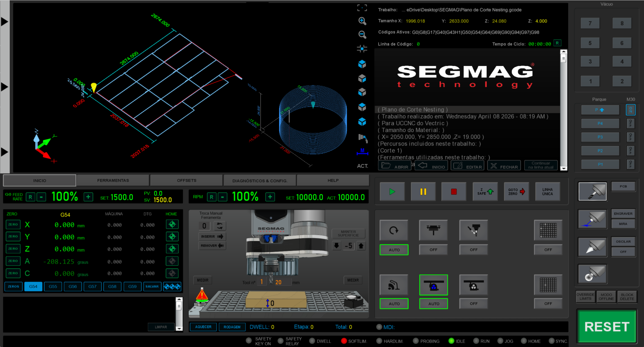Toggle the OFF button under the tool clamp icon
The width and height of the screenshot is (644, 347).
pos(433,250)
